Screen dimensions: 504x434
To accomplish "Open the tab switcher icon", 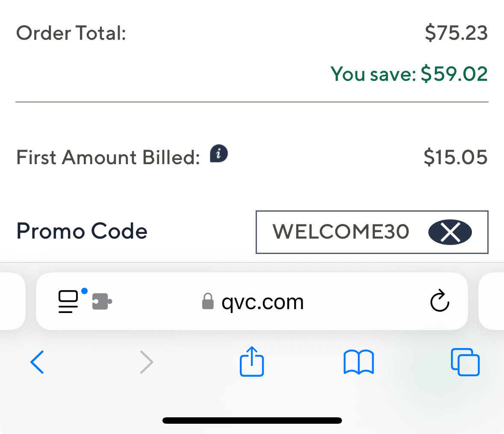I will coord(466,362).
